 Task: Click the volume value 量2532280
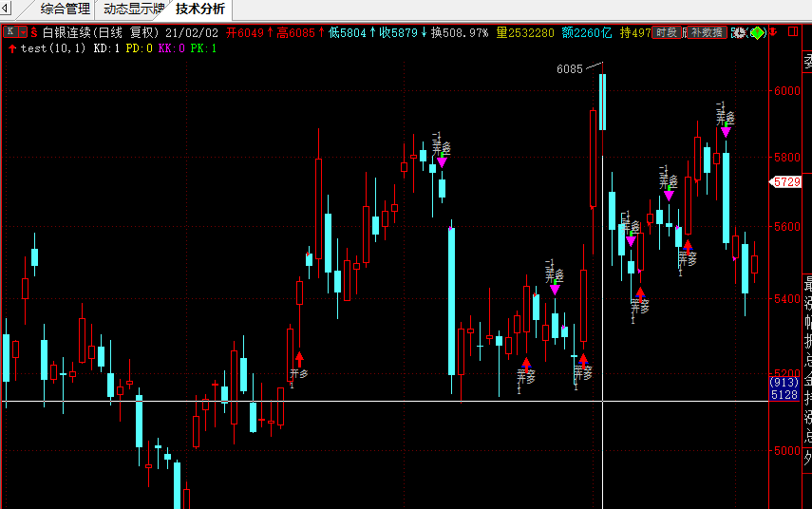(525, 32)
